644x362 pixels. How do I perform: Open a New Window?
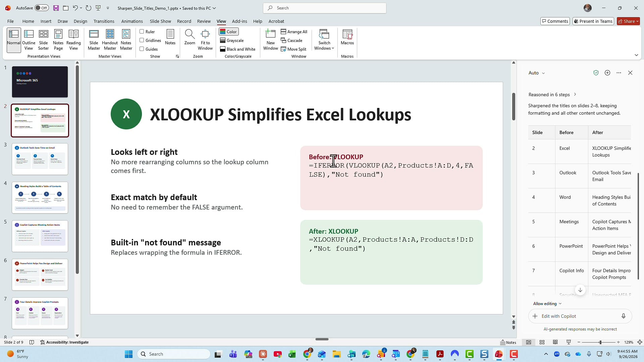pyautogui.click(x=271, y=40)
